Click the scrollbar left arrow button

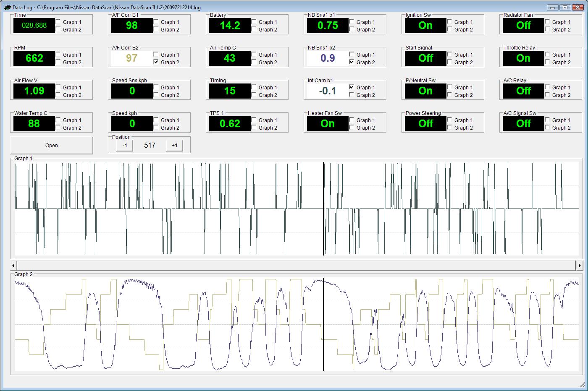13,266
